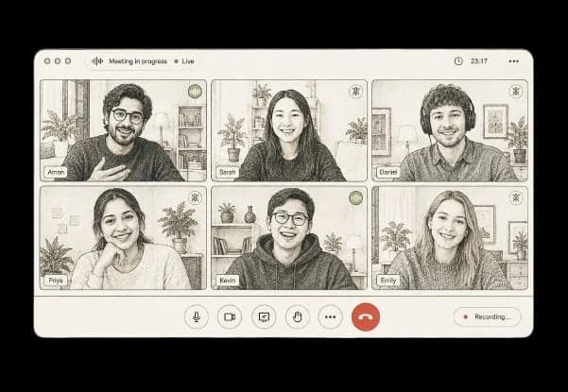Click Kevin's green speaking indicator icon

(355, 197)
